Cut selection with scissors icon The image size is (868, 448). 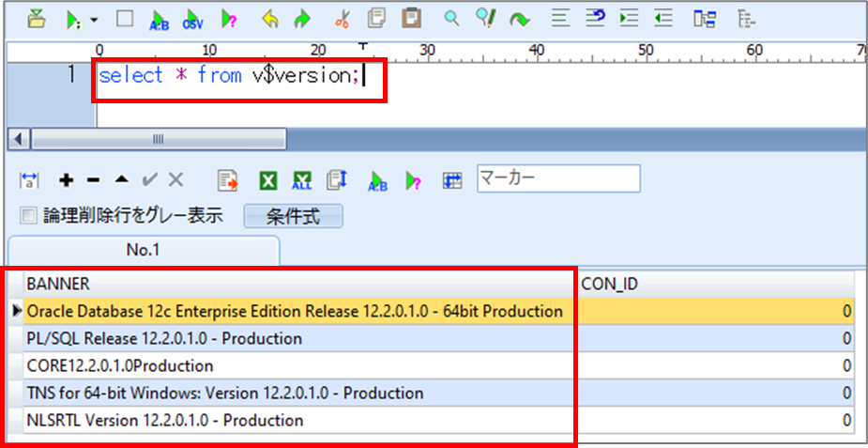click(x=343, y=20)
